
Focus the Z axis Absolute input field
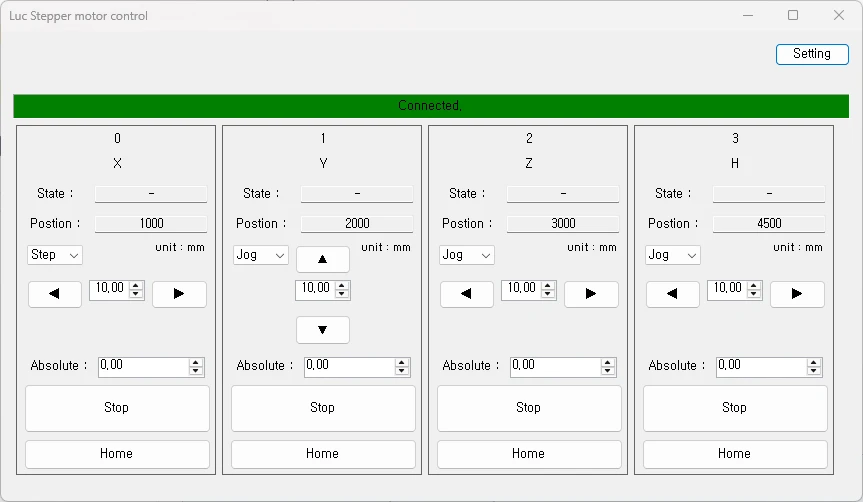pos(554,366)
